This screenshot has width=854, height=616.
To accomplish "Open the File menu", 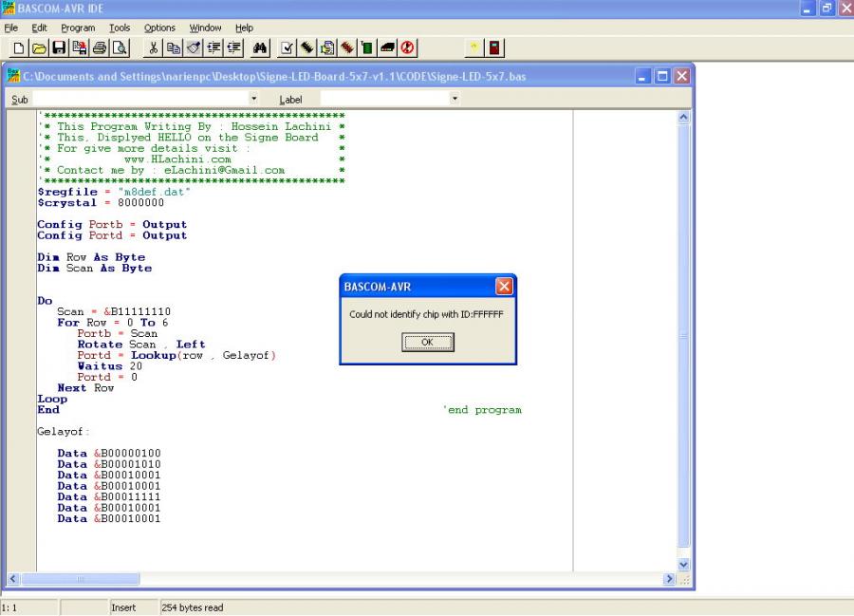I will click(10, 28).
